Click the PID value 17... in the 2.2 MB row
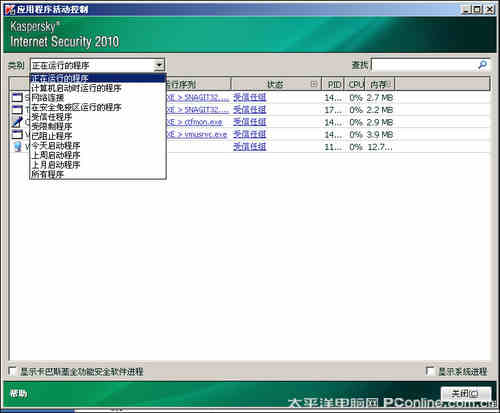Screen dimensions: 500x413 pos(333,110)
